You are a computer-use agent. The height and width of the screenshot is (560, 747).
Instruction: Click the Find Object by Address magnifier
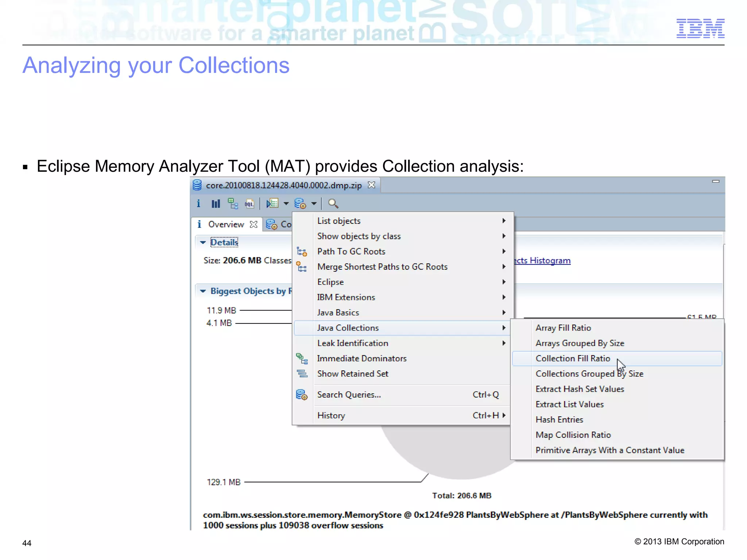pos(333,203)
